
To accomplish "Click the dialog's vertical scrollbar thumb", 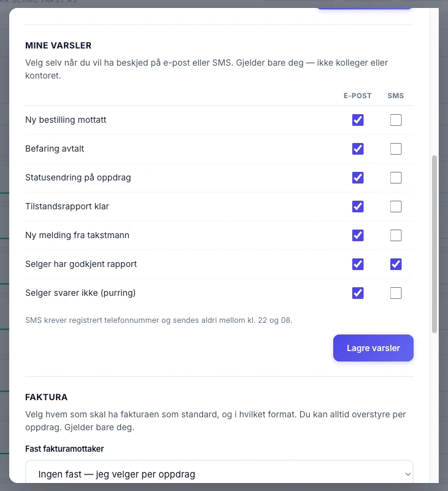I will [x=434, y=244].
